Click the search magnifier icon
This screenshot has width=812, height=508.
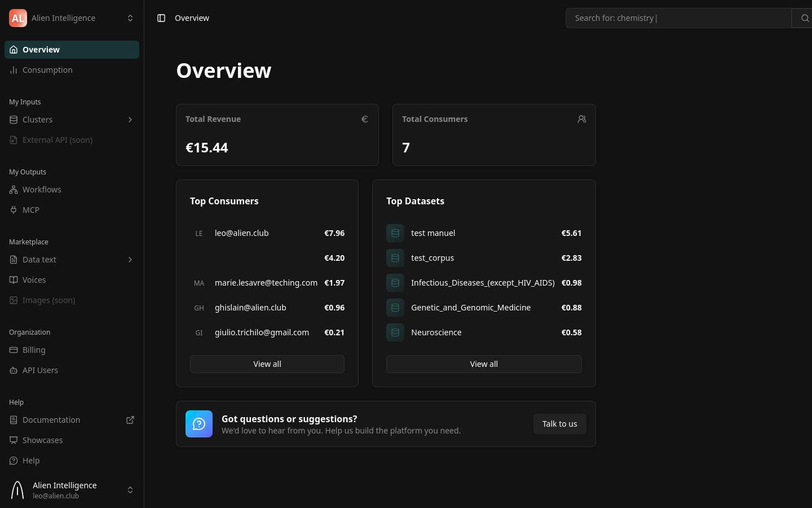(806, 18)
